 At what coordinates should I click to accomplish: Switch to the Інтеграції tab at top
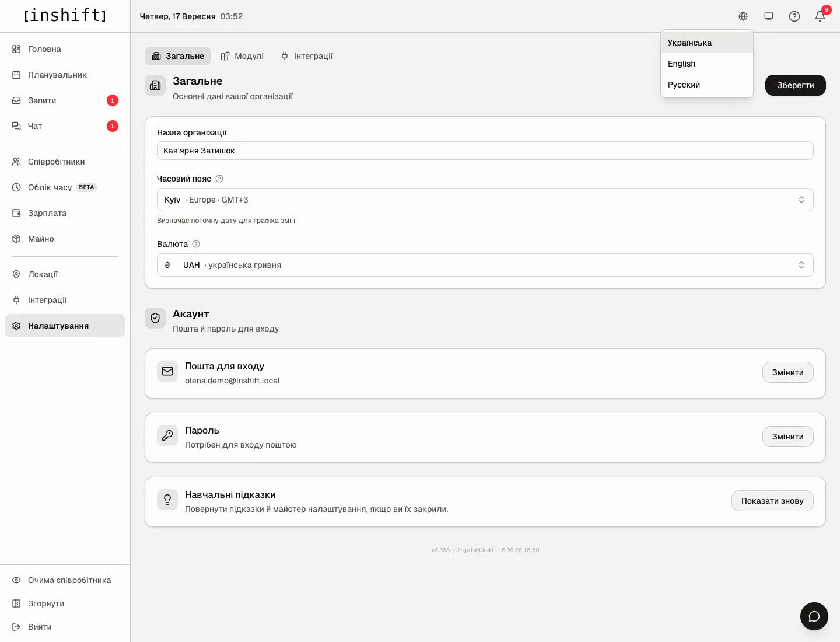point(307,56)
